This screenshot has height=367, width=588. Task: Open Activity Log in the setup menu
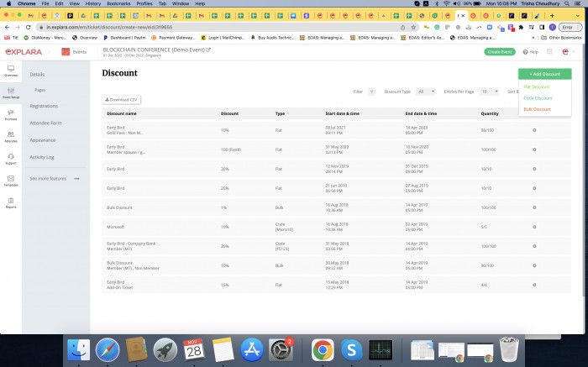(x=42, y=157)
